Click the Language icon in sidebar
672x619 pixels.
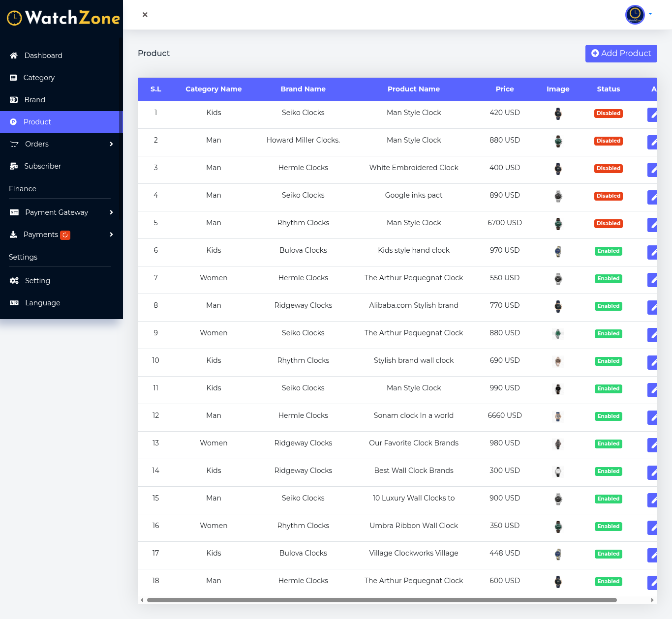(x=14, y=303)
